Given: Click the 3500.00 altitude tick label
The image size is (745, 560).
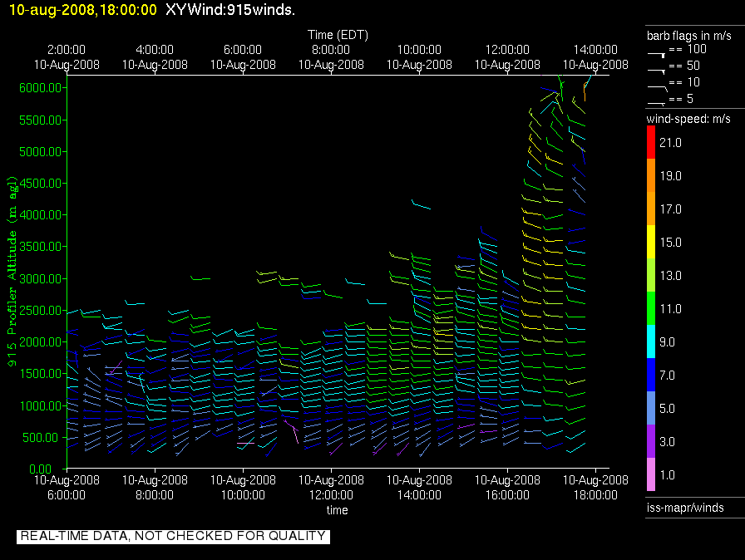Looking at the screenshot, I should click(41, 246).
